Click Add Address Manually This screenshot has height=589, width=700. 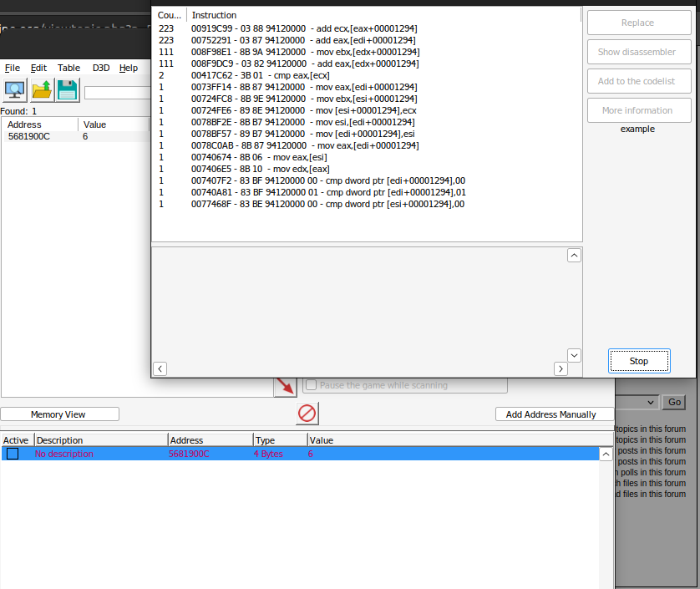554,414
